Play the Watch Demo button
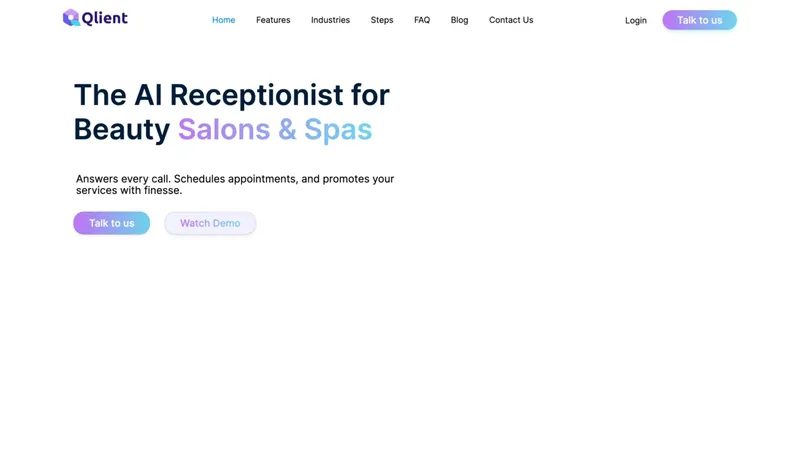This screenshot has width=800, height=458. click(x=210, y=223)
